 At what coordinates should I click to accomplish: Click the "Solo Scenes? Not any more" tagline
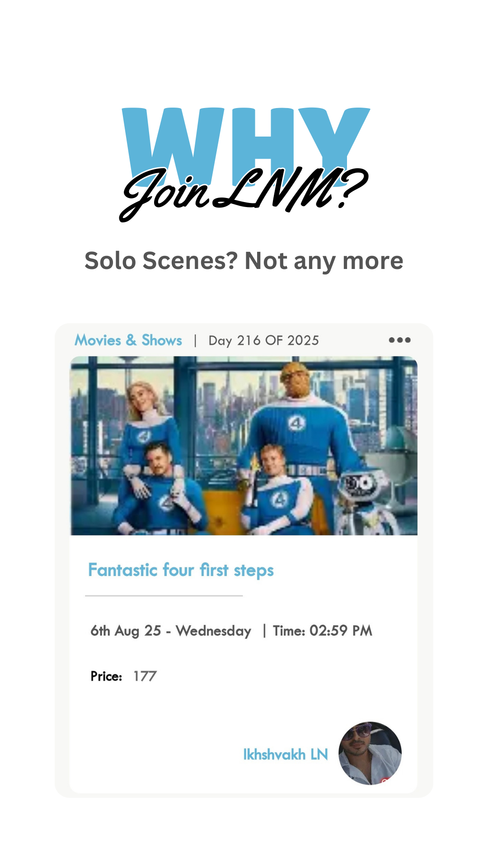click(244, 261)
